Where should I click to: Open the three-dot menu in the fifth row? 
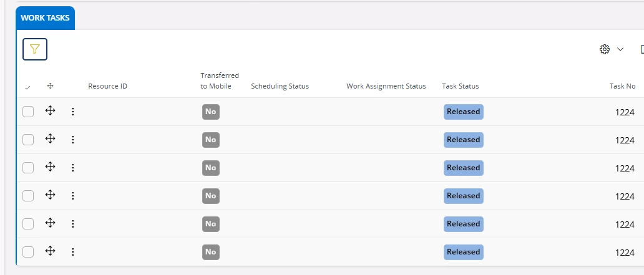point(72,224)
